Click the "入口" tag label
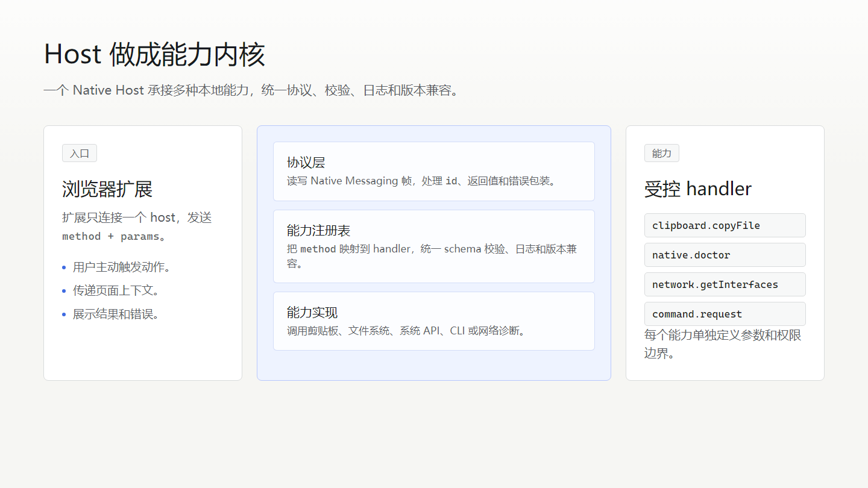Viewport: 868px width, 488px height. tap(80, 153)
